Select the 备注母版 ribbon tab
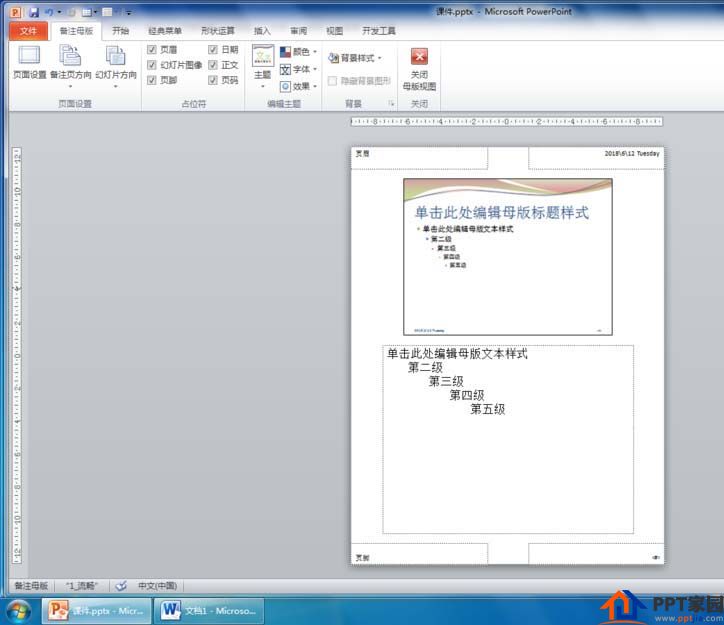 (x=76, y=31)
